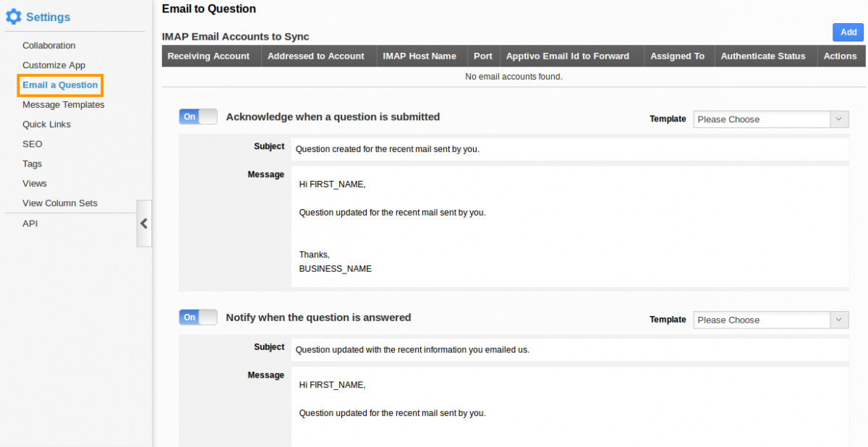Viewport: 868px width, 447px height.
Task: Open View Column Sets settings
Action: (59, 203)
